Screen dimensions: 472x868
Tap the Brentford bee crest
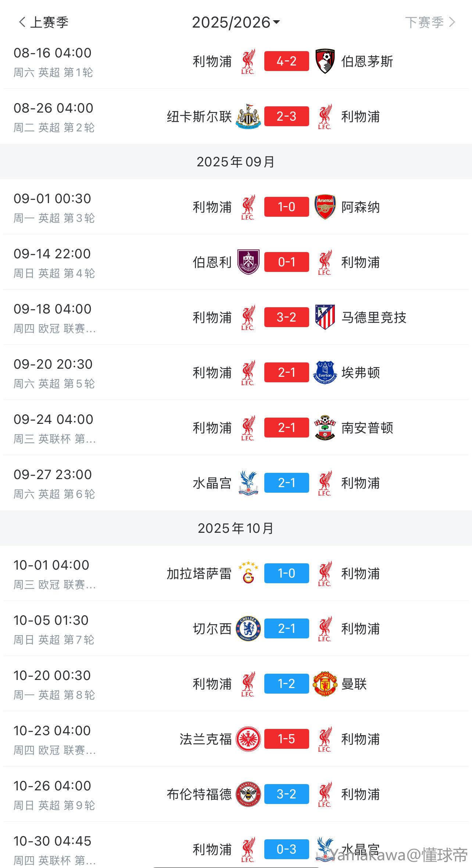pyautogui.click(x=248, y=794)
